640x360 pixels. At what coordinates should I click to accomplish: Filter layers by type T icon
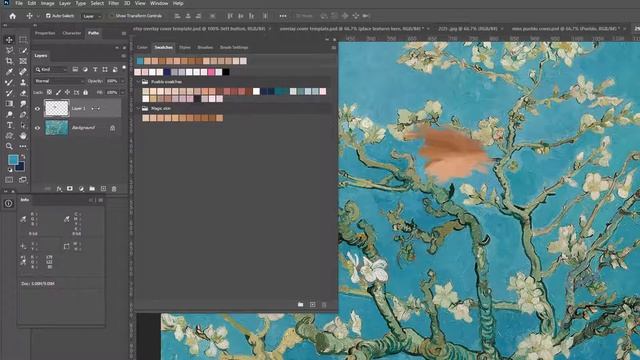[x=95, y=70]
